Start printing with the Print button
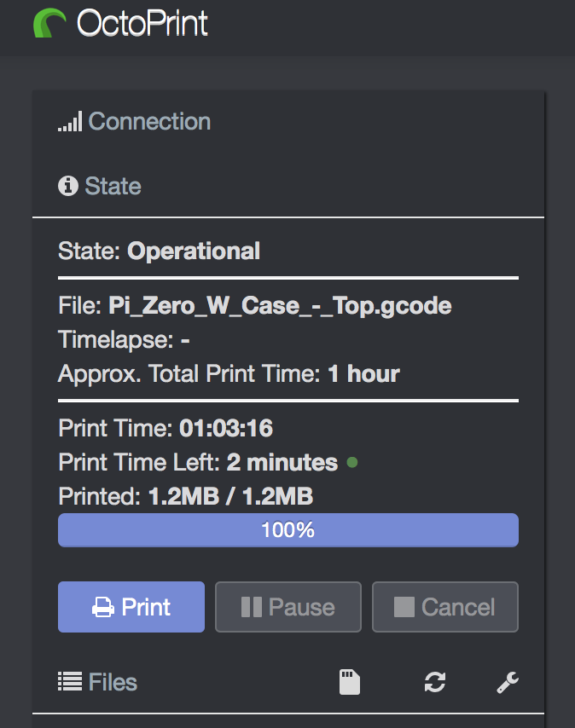575x728 pixels. pos(131,607)
